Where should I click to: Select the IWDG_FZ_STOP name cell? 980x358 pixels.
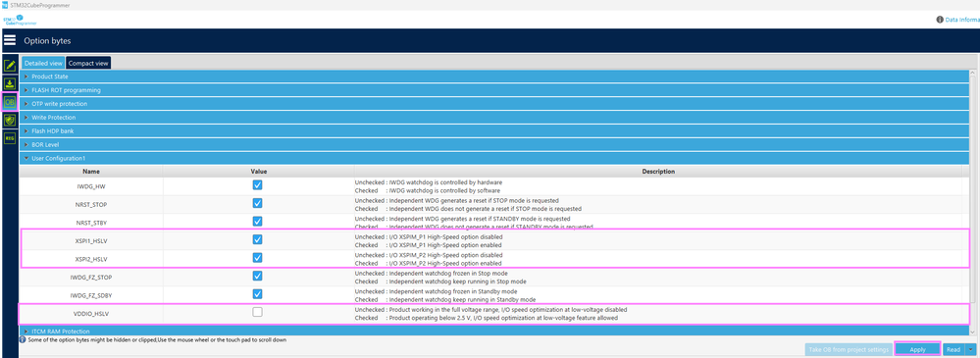[x=90, y=277]
